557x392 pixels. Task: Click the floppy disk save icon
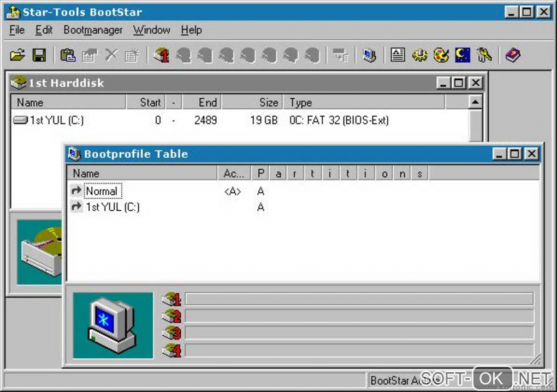(39, 55)
